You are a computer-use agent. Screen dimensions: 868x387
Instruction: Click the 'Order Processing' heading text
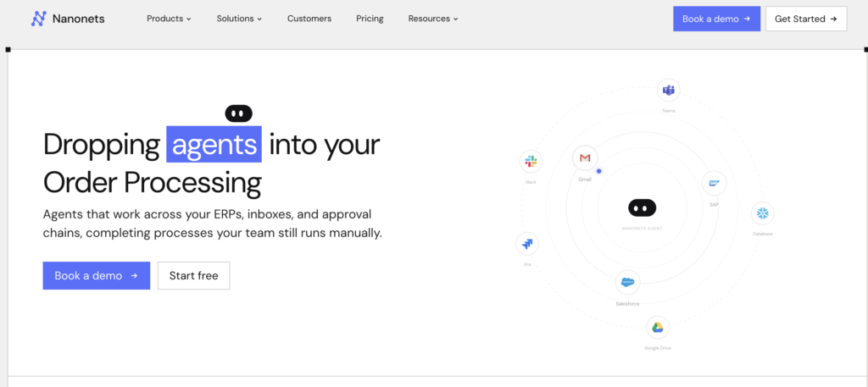point(153,183)
